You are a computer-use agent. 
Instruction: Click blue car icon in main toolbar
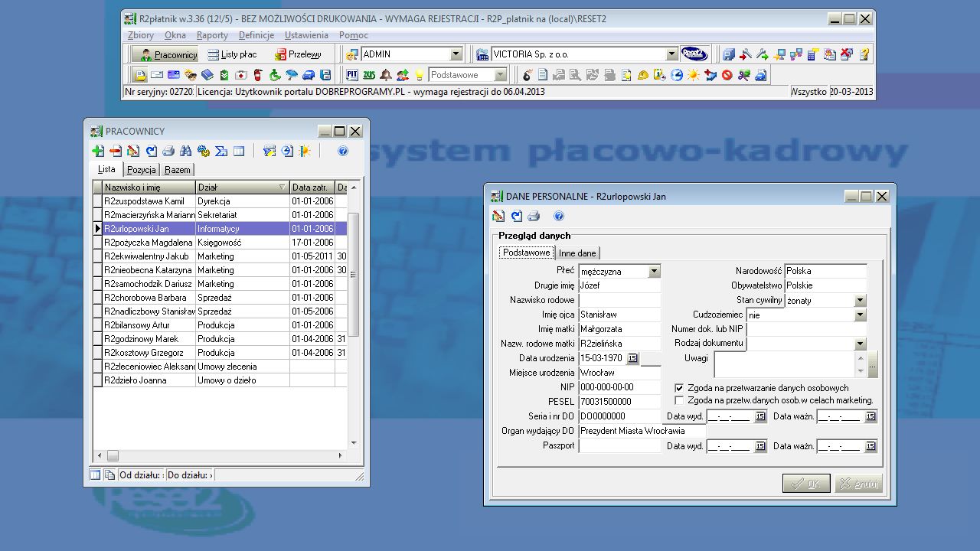[x=309, y=75]
